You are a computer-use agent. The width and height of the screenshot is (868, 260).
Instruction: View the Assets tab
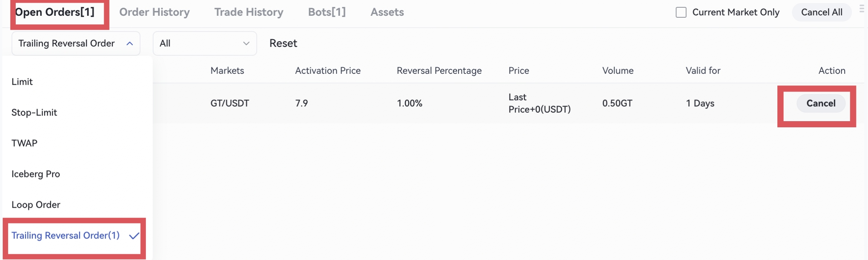[387, 12]
